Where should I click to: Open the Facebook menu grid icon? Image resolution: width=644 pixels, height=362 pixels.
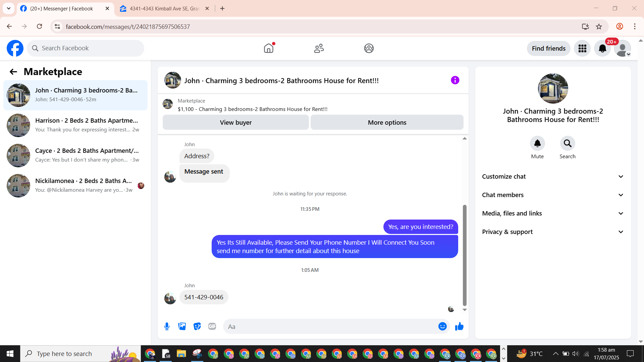coord(582,49)
